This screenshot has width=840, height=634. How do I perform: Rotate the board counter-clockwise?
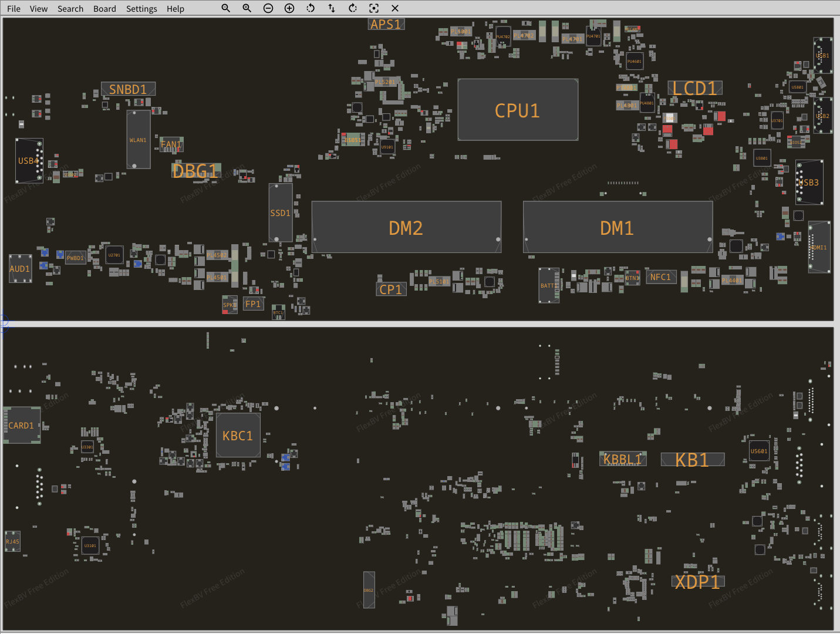[311, 8]
